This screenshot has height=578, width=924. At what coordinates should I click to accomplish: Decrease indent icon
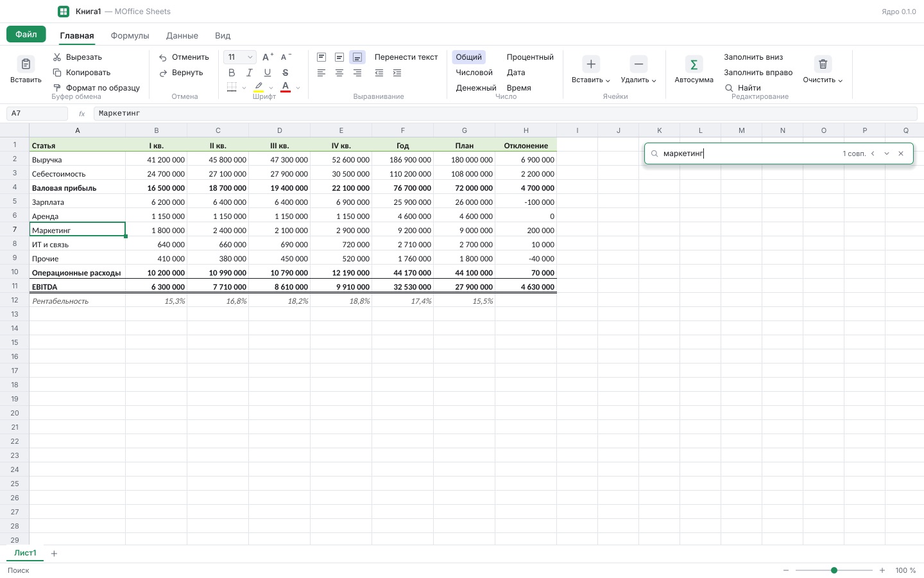(x=379, y=73)
